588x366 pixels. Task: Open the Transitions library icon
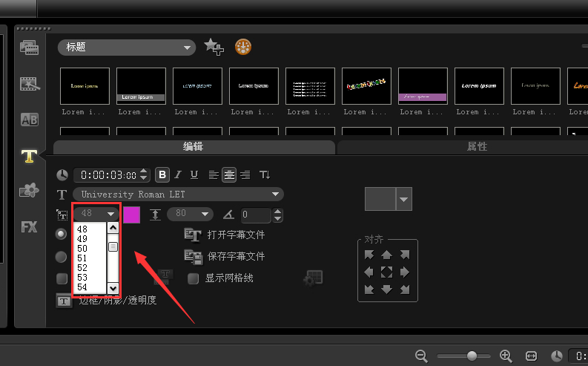[x=29, y=84]
